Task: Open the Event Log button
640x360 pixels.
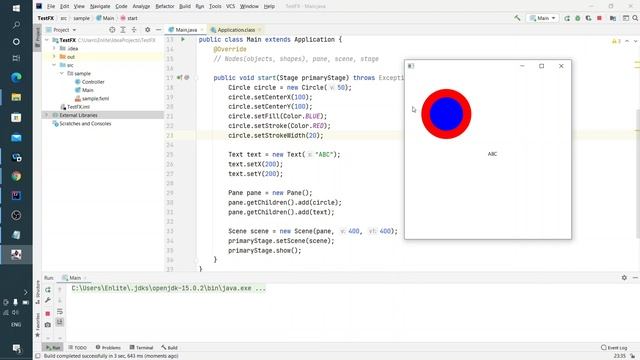Action: 614,348
